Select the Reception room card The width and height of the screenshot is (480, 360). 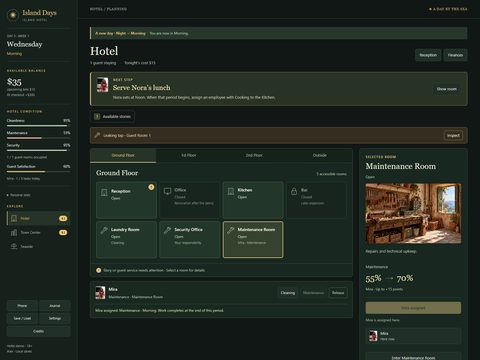(126, 200)
